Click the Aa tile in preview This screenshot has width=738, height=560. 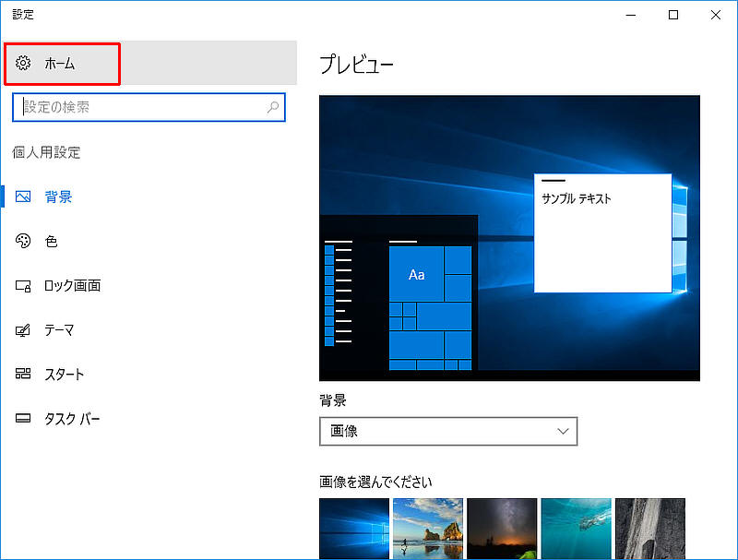tap(416, 274)
